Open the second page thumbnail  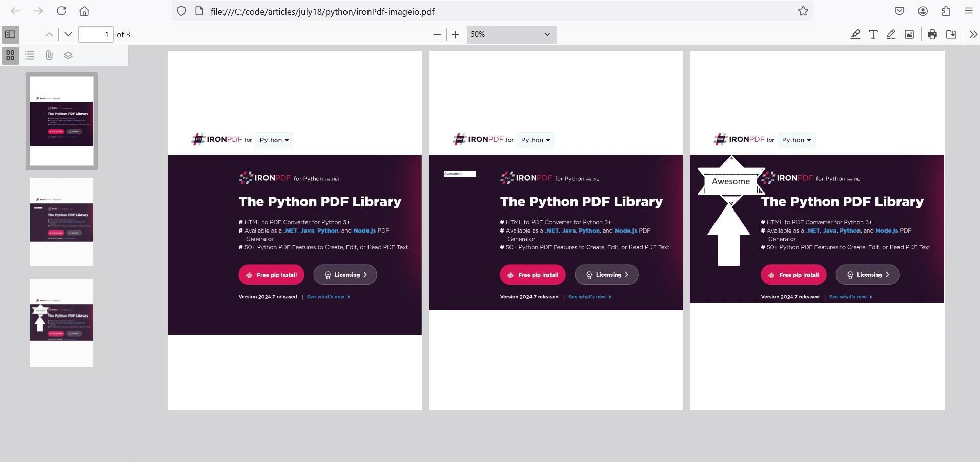[62, 222]
